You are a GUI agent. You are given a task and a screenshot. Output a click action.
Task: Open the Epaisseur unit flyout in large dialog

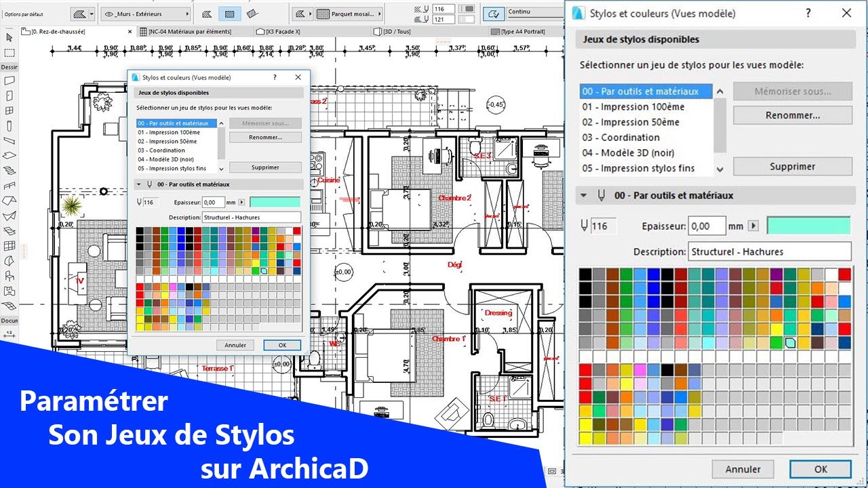coord(753,226)
